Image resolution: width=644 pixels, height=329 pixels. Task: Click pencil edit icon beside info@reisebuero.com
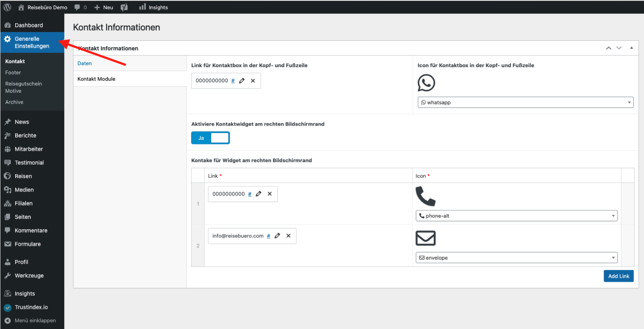tap(277, 236)
